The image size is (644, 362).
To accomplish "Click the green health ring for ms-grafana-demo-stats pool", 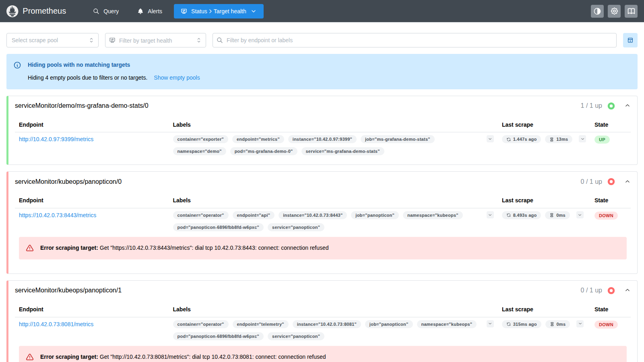I will 611,106.
